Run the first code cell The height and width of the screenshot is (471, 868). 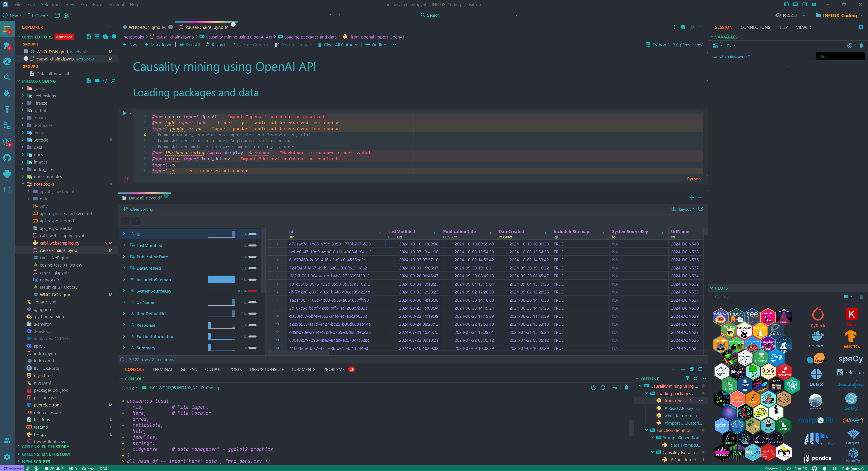pyautogui.click(x=124, y=113)
